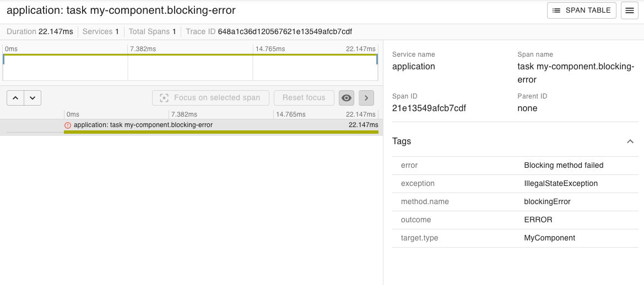Click the minimap timeline overview
This screenshot has height=285, width=644.
coord(190,67)
